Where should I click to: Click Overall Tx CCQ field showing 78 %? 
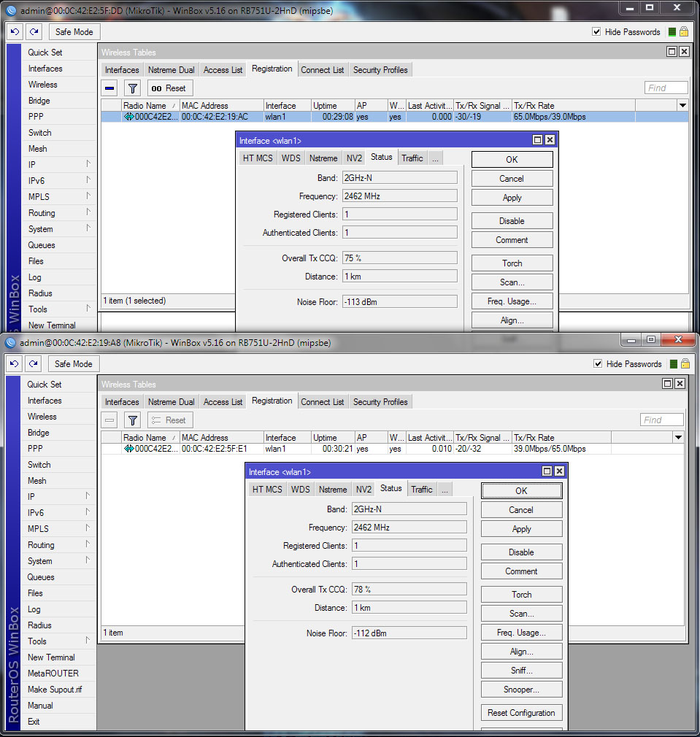click(x=409, y=590)
